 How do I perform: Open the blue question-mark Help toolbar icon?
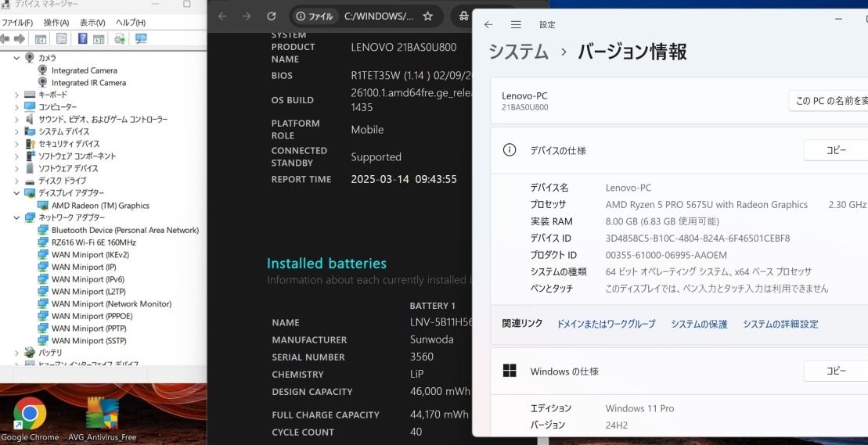[x=82, y=38]
